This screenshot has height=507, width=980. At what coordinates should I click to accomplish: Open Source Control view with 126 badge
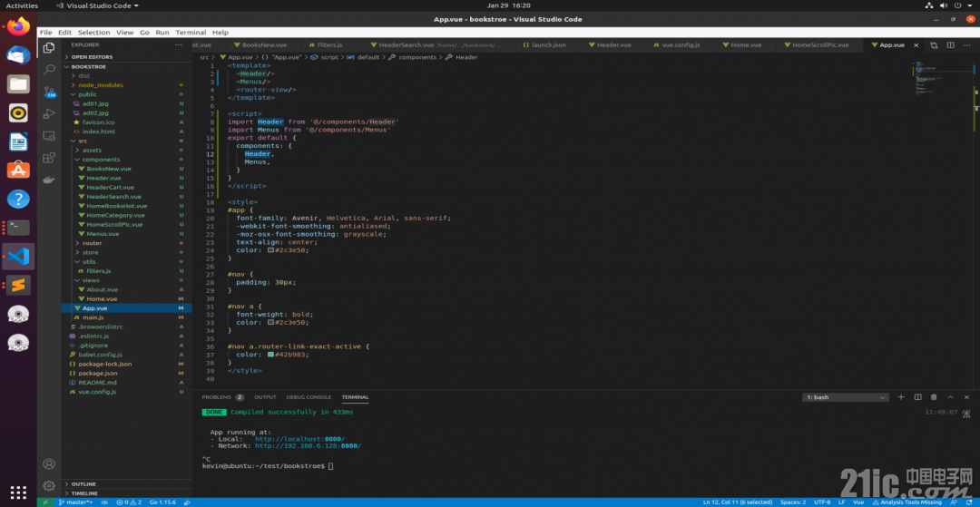(x=49, y=93)
